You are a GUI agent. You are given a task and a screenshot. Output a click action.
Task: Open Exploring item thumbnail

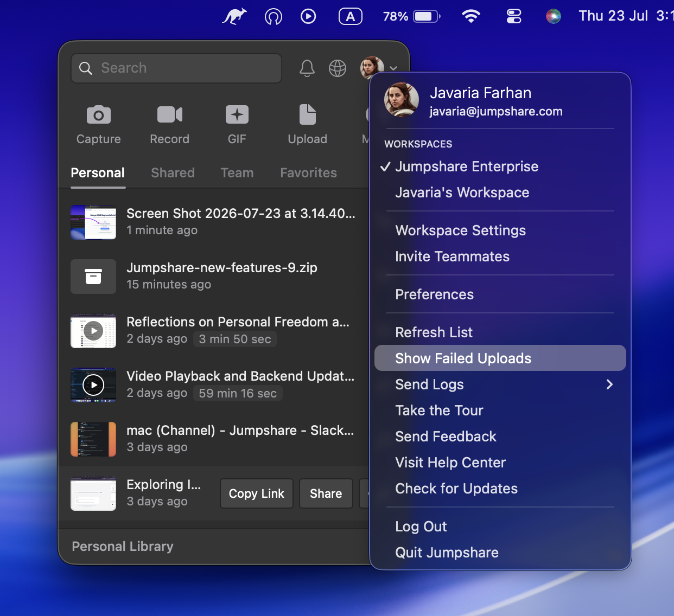(x=93, y=493)
